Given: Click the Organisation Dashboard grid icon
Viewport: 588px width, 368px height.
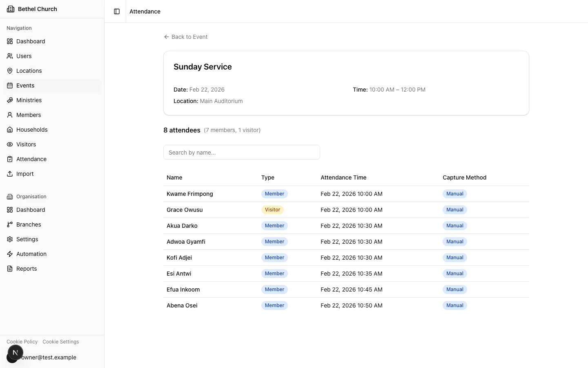Looking at the screenshot, I should coord(10,210).
